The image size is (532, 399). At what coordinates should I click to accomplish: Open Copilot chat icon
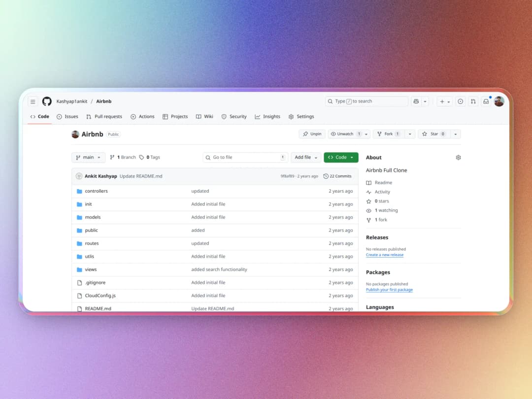pyautogui.click(x=416, y=101)
